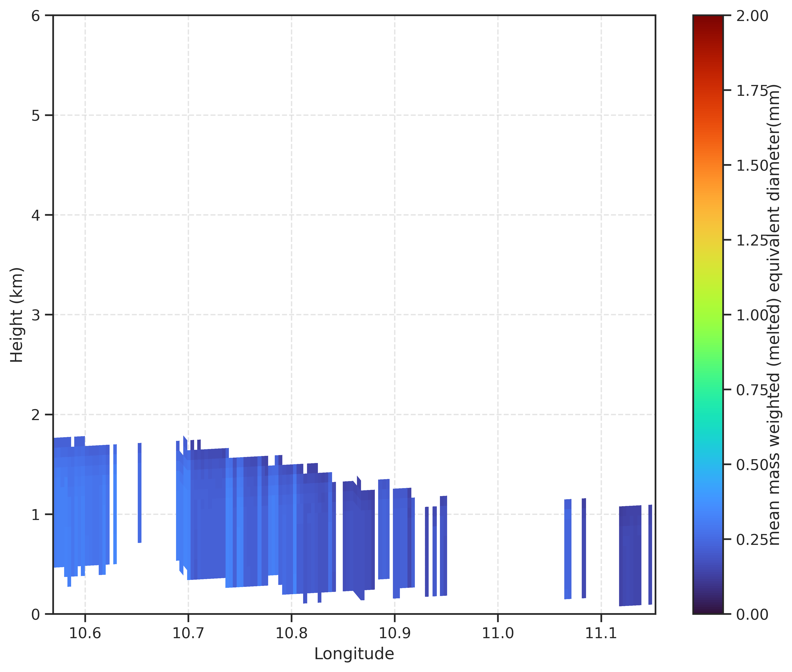Click the Longitude axis label
This screenshot has width=792, height=672.
(x=354, y=653)
